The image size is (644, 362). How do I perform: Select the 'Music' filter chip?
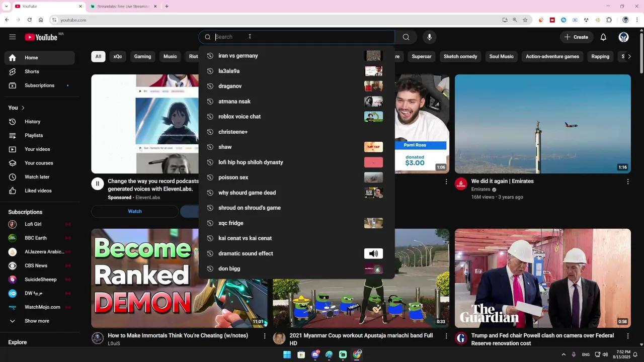point(170,56)
